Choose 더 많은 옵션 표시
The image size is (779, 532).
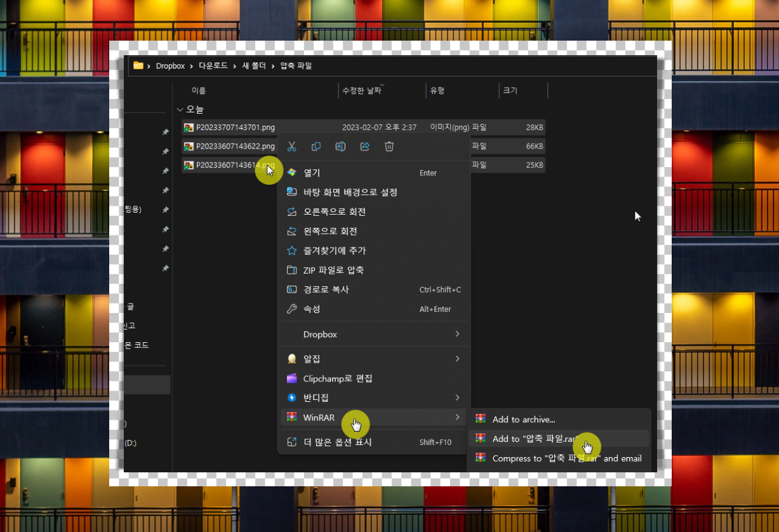pos(374,442)
